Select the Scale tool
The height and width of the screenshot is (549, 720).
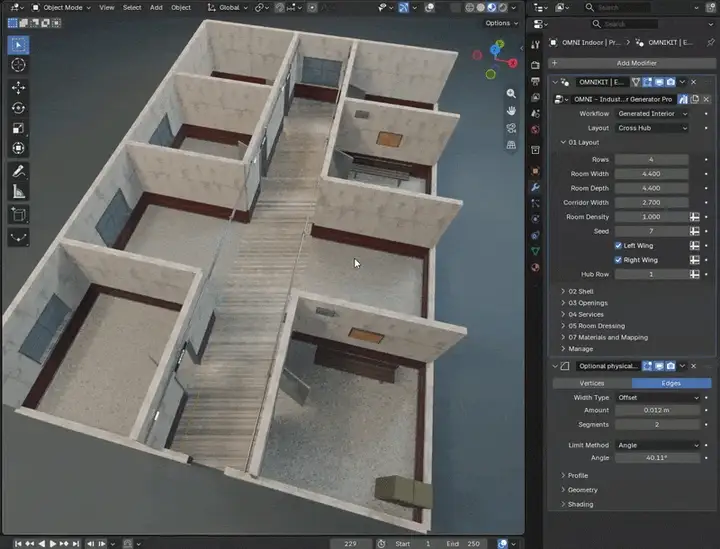coord(18,128)
